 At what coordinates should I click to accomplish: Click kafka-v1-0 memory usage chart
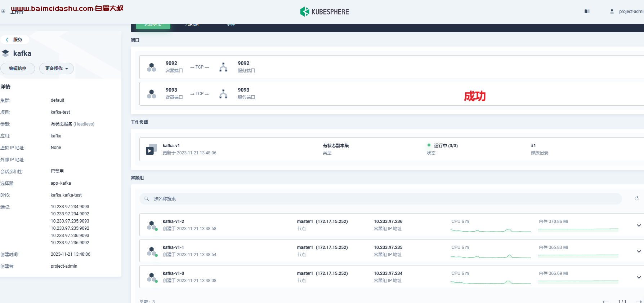(x=578, y=282)
